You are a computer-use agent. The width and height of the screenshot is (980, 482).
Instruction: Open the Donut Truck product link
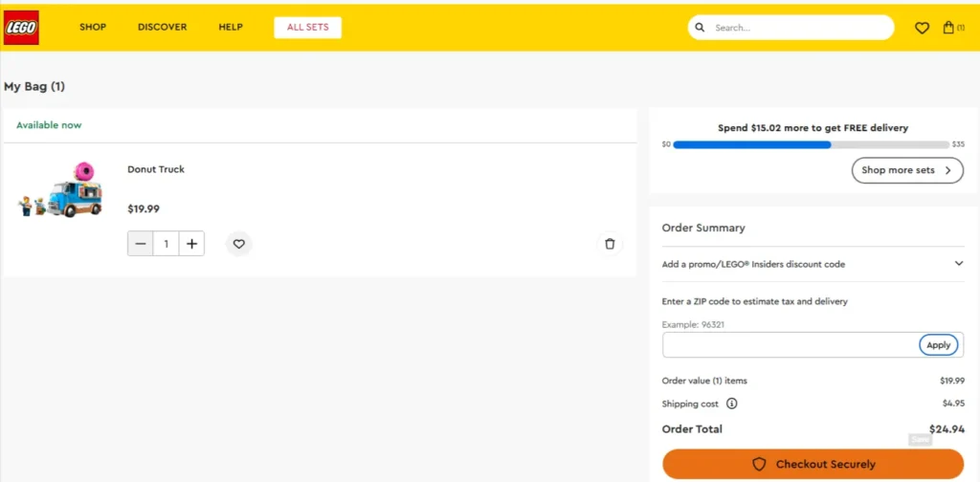coord(156,169)
